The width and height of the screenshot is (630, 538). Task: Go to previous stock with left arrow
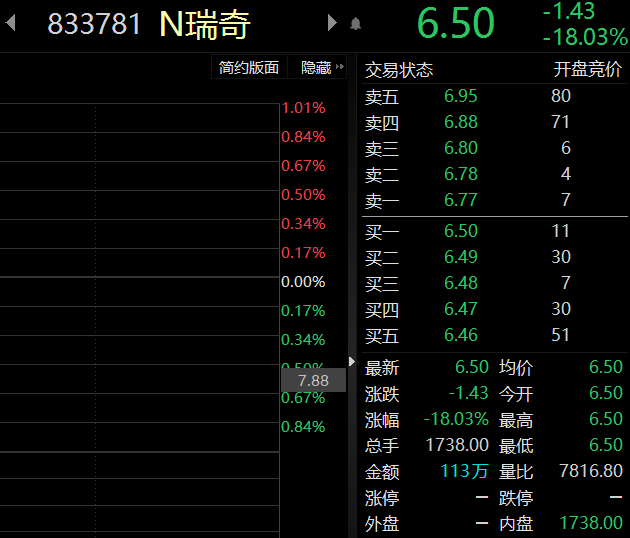(10, 24)
